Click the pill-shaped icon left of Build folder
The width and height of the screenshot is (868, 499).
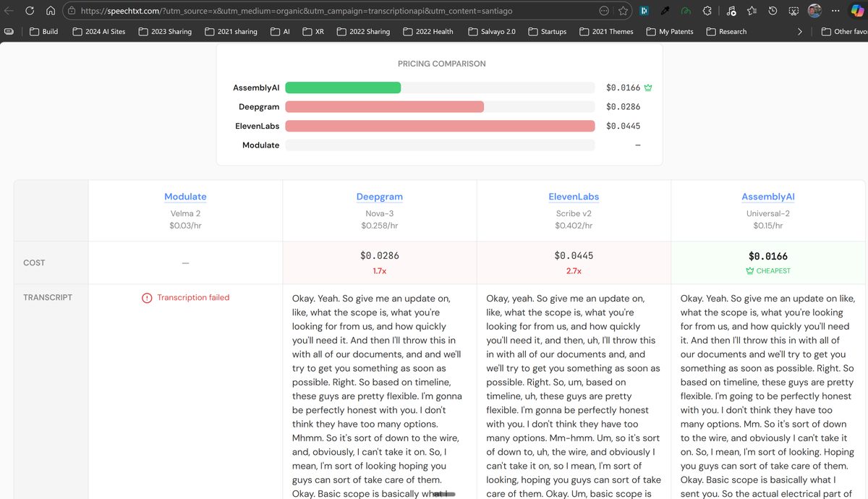pos(9,32)
